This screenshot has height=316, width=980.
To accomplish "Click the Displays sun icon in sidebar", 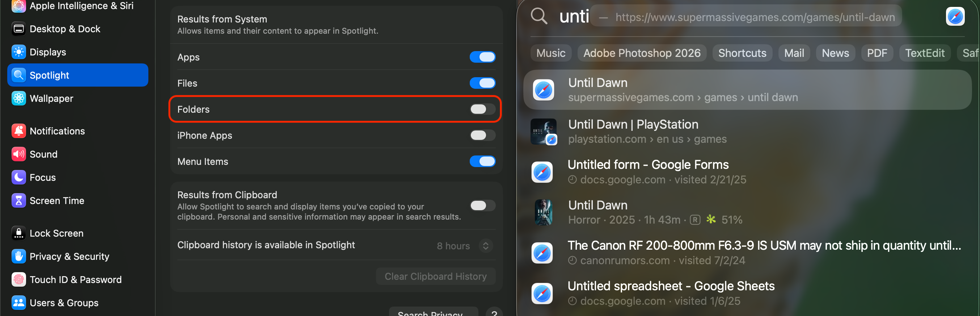I will click(x=19, y=52).
